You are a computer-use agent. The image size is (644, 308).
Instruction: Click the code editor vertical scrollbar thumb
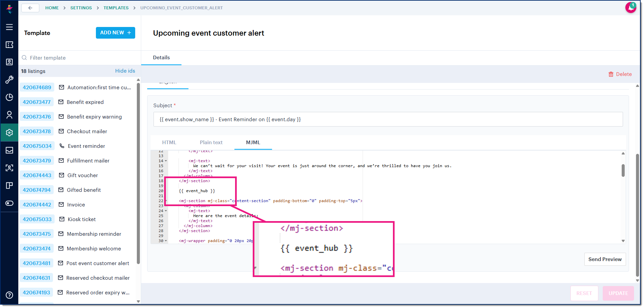[x=623, y=170]
